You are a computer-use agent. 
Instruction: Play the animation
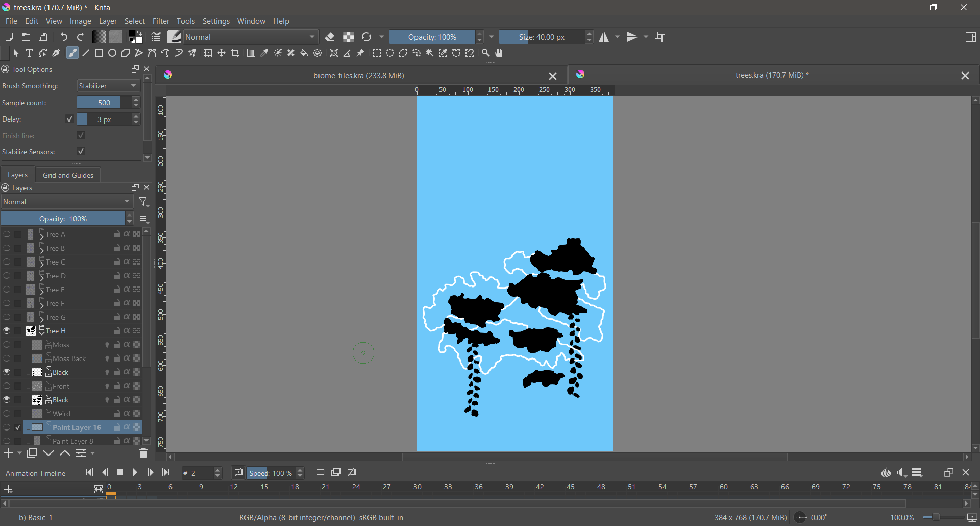point(135,473)
